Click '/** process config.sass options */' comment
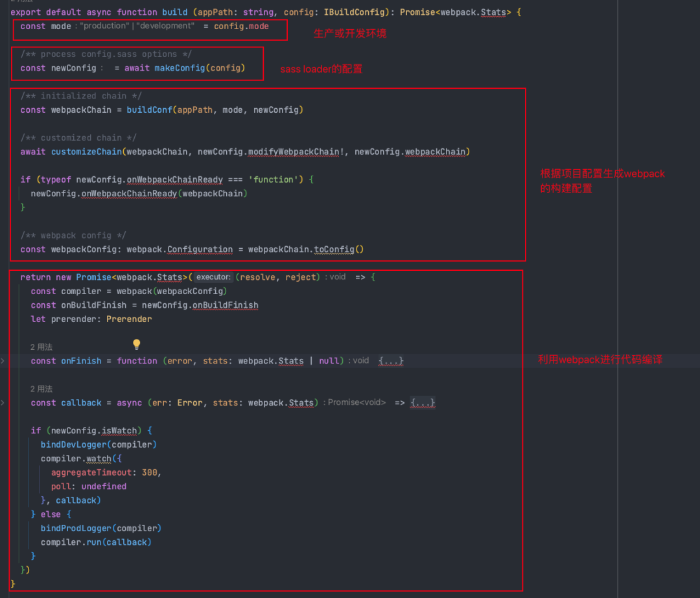This screenshot has height=598, width=700. pos(106,54)
